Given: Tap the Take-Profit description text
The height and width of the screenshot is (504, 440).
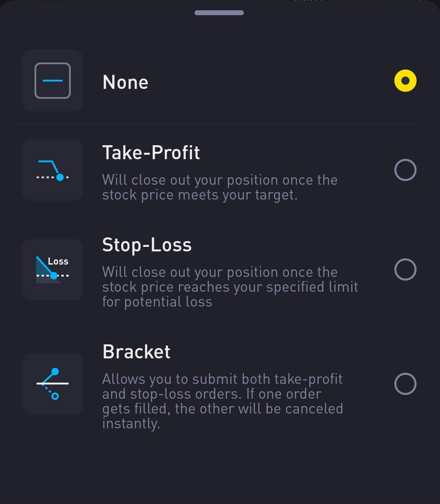Looking at the screenshot, I should [220, 187].
